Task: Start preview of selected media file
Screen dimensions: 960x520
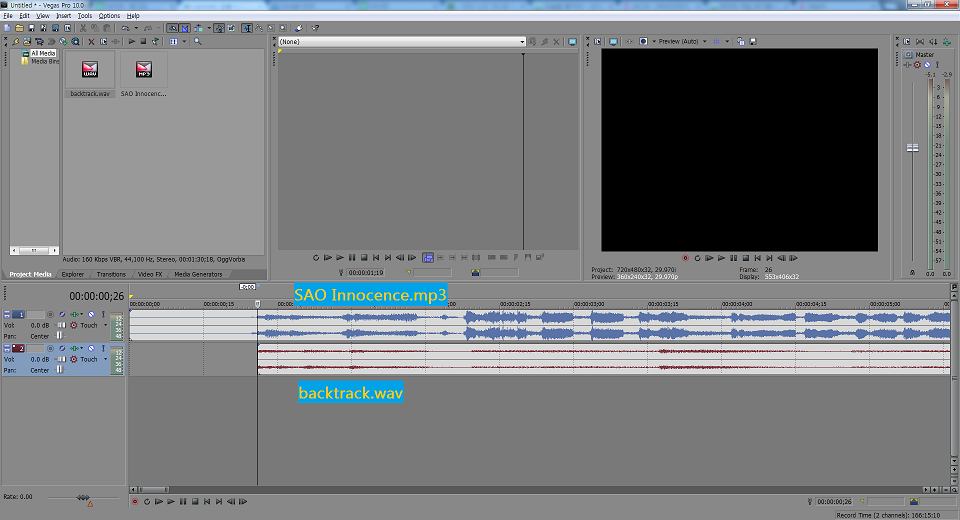Action: 132,42
